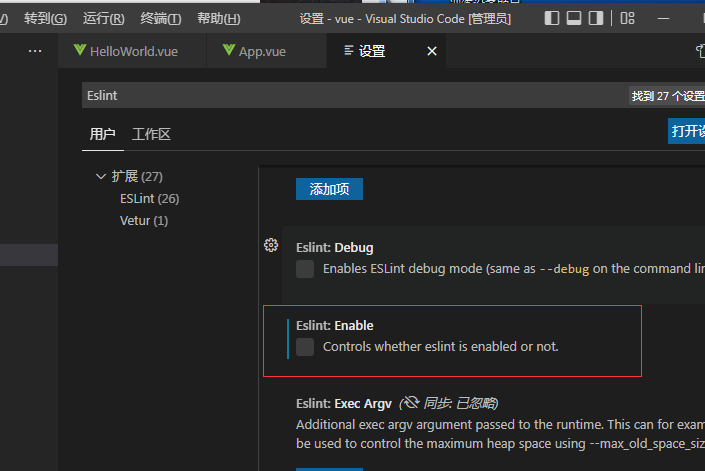Open the 运行(R) menu
The image size is (705, 471).
point(103,18)
